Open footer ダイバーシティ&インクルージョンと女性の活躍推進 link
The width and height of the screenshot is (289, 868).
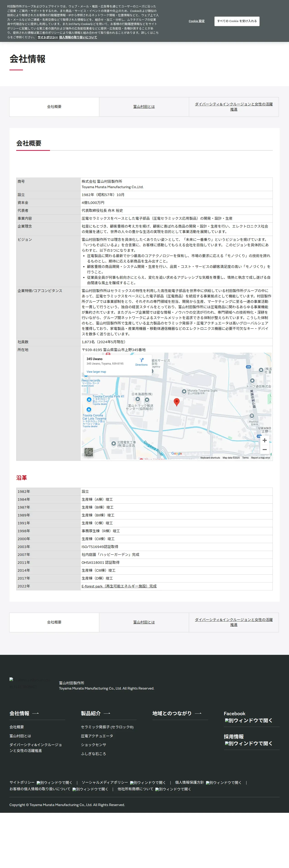[36, 748]
